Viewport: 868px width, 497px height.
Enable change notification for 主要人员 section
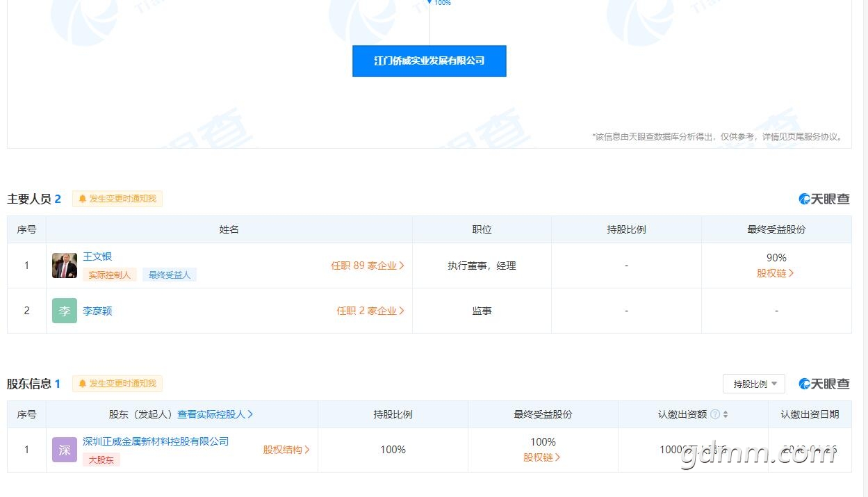[117, 199]
